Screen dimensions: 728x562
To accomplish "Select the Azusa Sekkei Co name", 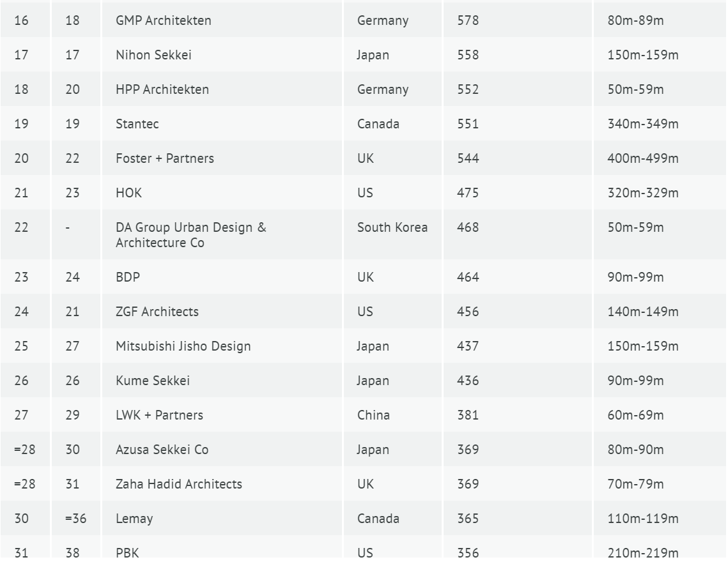I will 162,450.
